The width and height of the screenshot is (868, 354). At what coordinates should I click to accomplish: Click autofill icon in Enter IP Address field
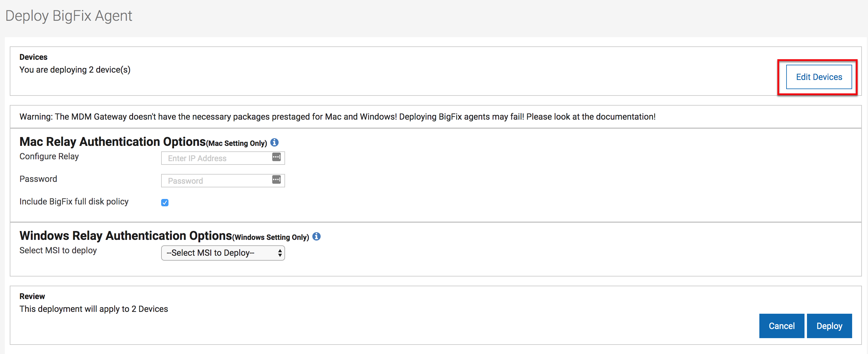pyautogui.click(x=276, y=157)
